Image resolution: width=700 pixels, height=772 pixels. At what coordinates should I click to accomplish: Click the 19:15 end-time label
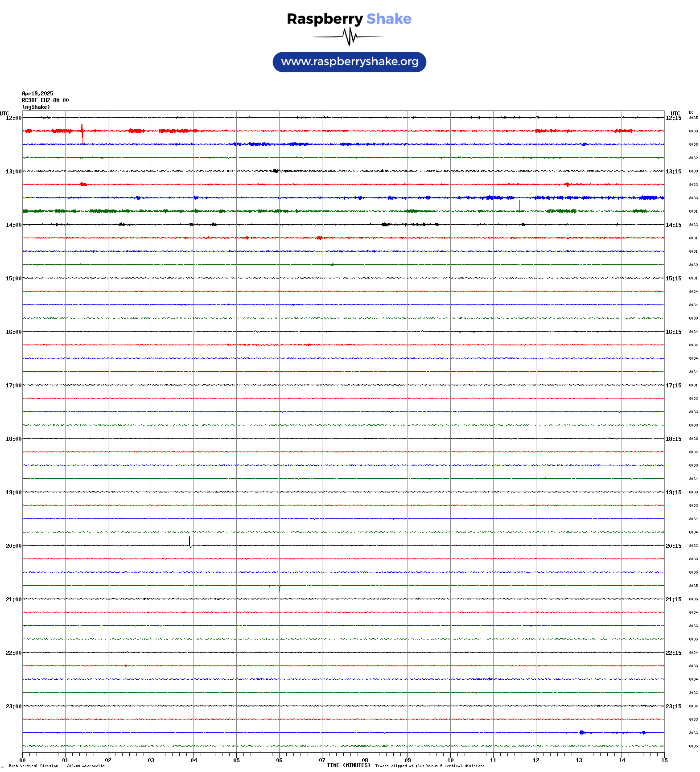coord(674,493)
